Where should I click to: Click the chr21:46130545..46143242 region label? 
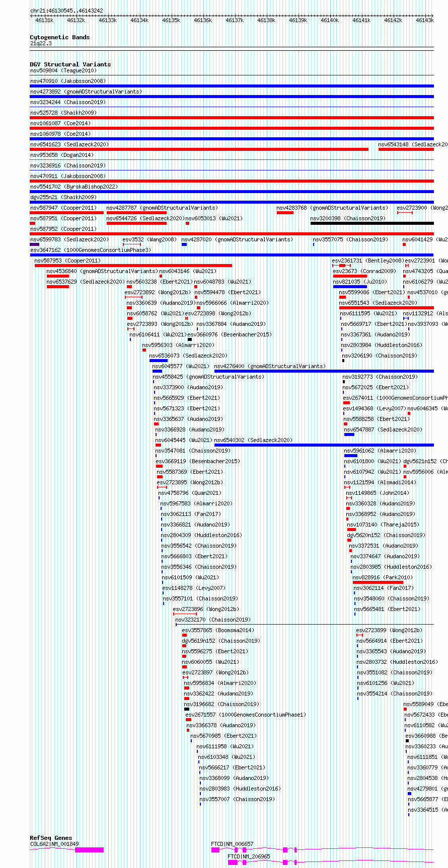66,11
